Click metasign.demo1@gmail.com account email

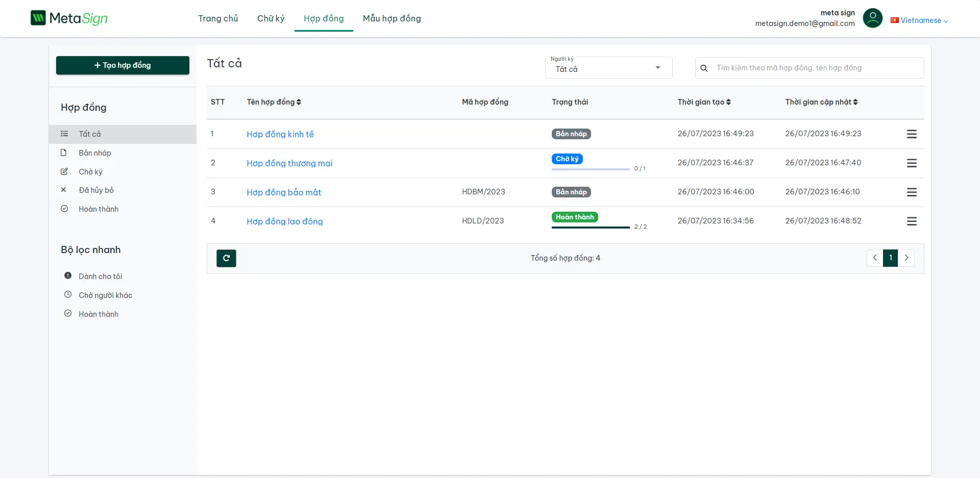coord(805,23)
